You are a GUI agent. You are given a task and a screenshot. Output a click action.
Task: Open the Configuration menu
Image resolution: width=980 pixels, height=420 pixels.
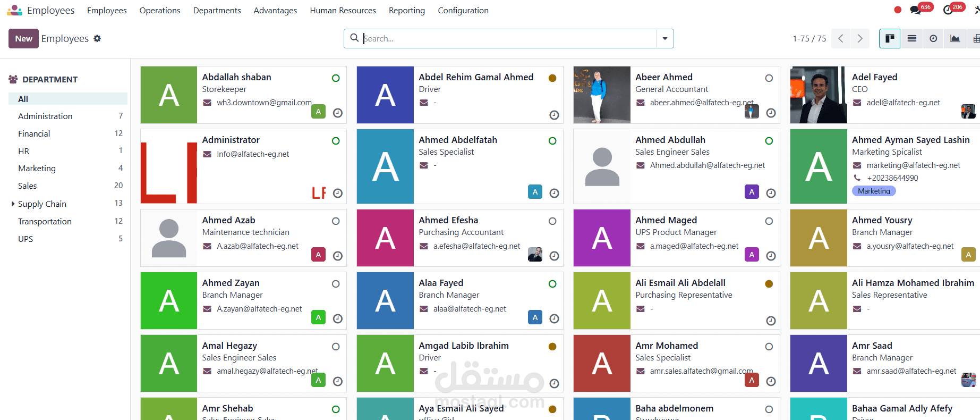coord(463,10)
